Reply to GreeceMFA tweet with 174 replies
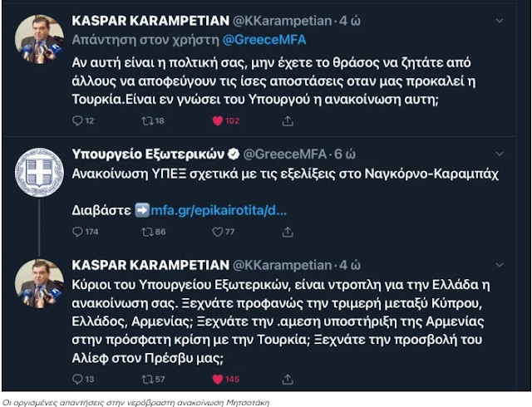Image resolution: width=532 pixels, height=407 pixels. click(78, 232)
